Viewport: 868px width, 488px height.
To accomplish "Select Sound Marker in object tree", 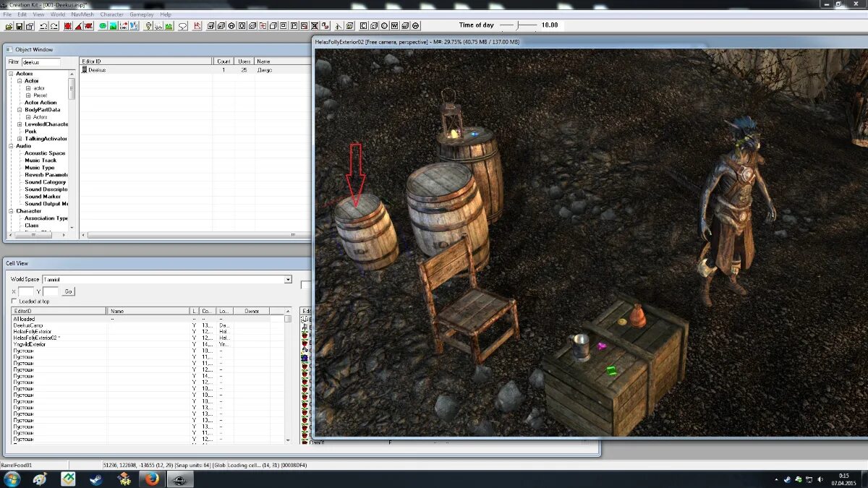I will point(43,197).
